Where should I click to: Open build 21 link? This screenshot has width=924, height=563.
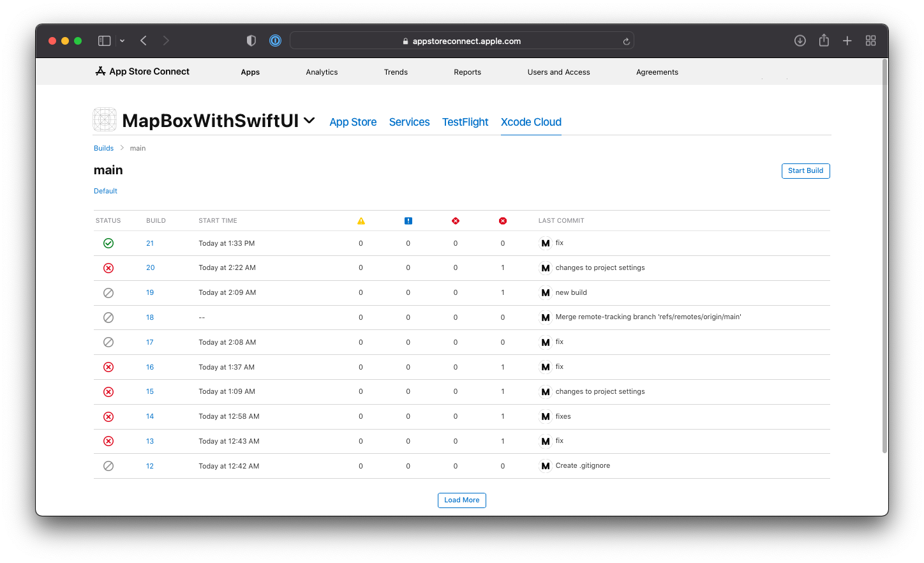(x=150, y=243)
